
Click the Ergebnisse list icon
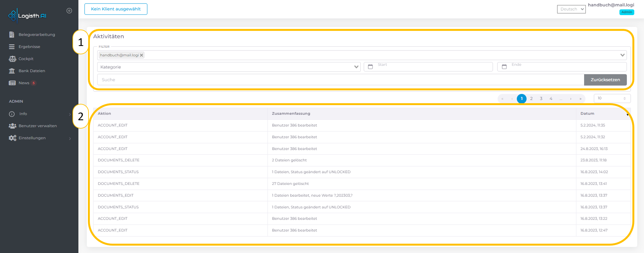coord(12,47)
